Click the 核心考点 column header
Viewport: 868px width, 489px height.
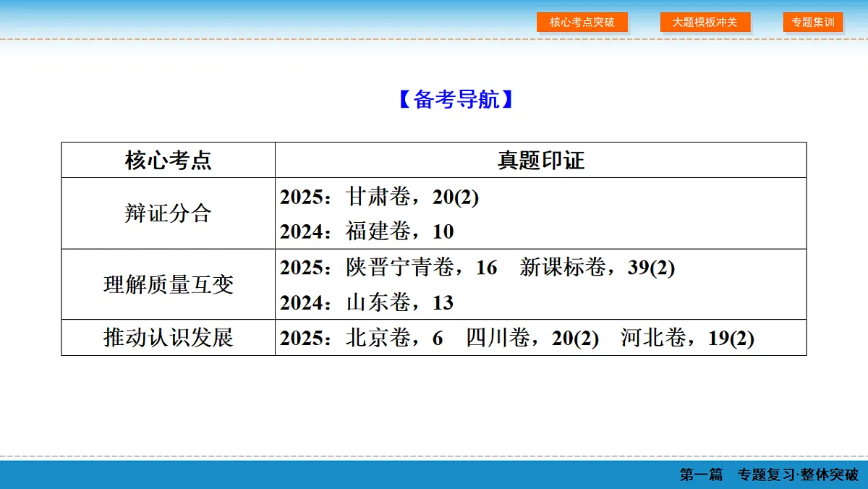click(x=169, y=160)
